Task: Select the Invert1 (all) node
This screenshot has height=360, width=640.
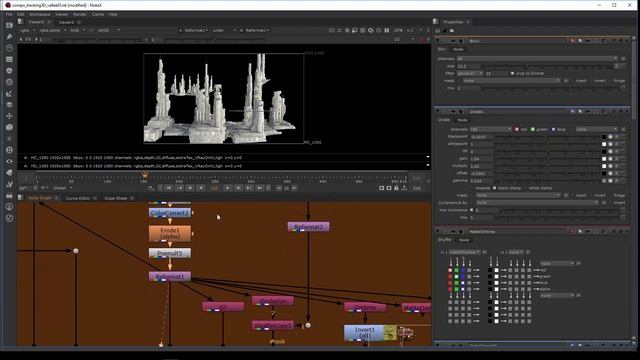Action: click(364, 333)
